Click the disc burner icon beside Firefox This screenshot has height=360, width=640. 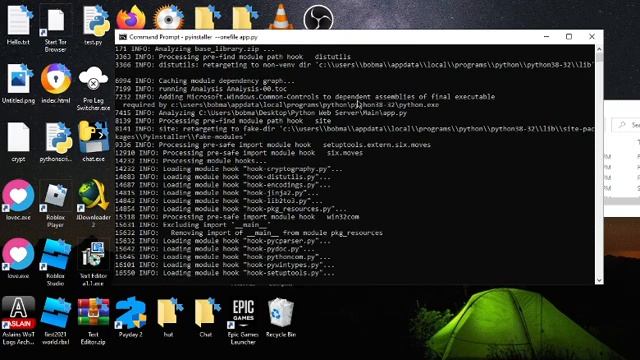point(168,18)
